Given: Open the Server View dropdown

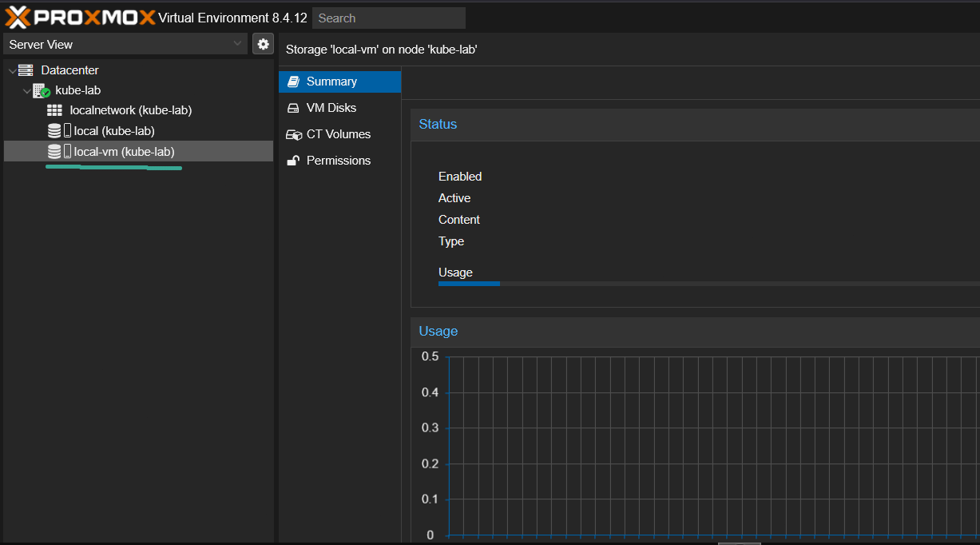Looking at the screenshot, I should click(x=126, y=44).
